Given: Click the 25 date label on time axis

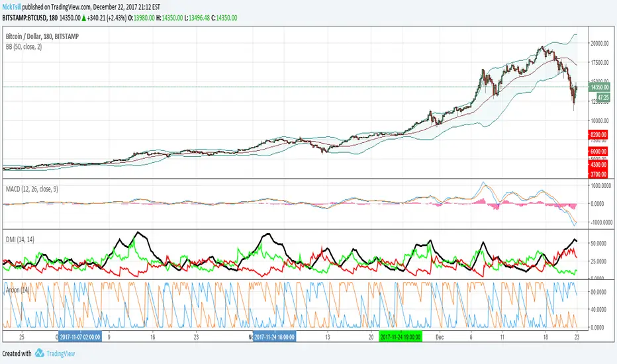Looking at the screenshot, I should click(22, 338).
